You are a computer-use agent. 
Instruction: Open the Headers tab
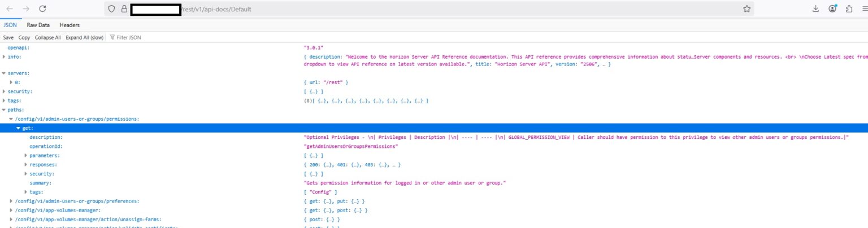point(70,25)
